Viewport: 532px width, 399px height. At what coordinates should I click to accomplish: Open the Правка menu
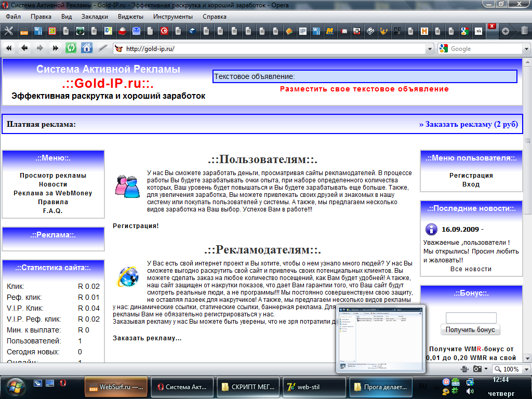click(41, 17)
